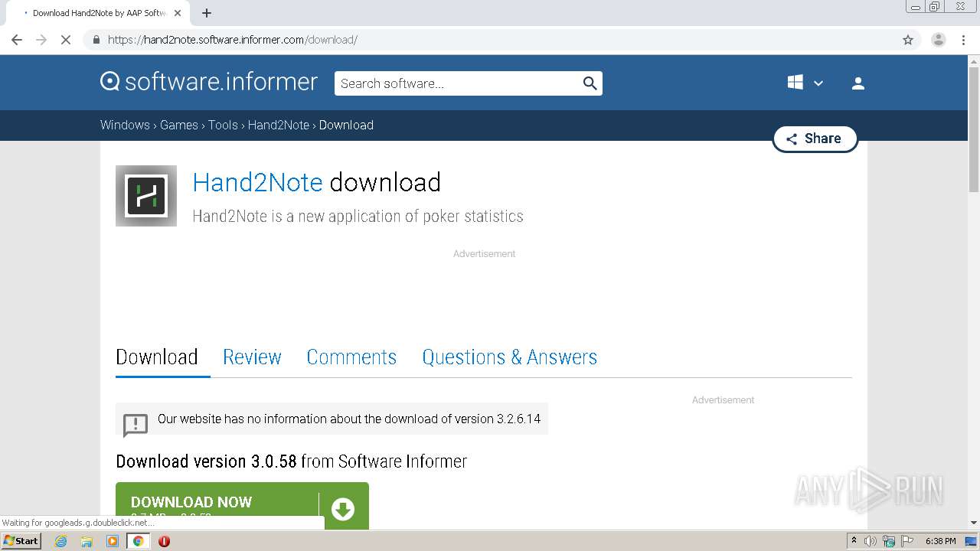
Task: Click the Share button
Action: tap(815, 139)
